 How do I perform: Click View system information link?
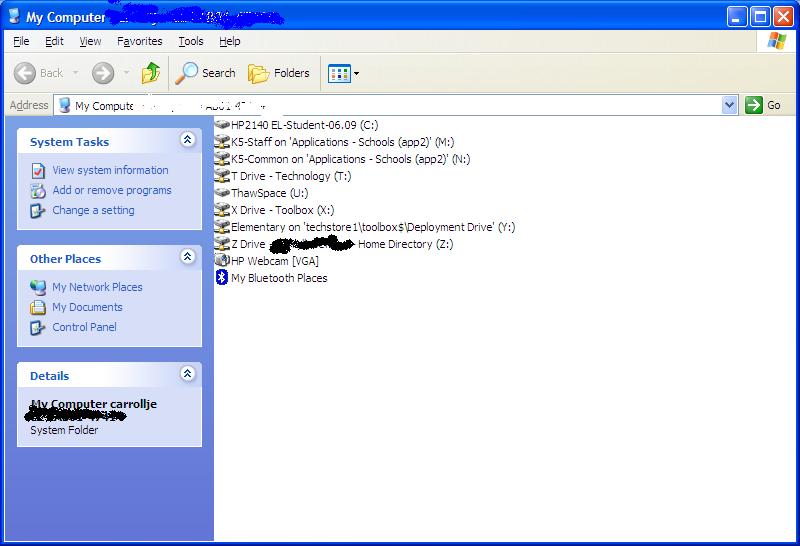coord(110,170)
